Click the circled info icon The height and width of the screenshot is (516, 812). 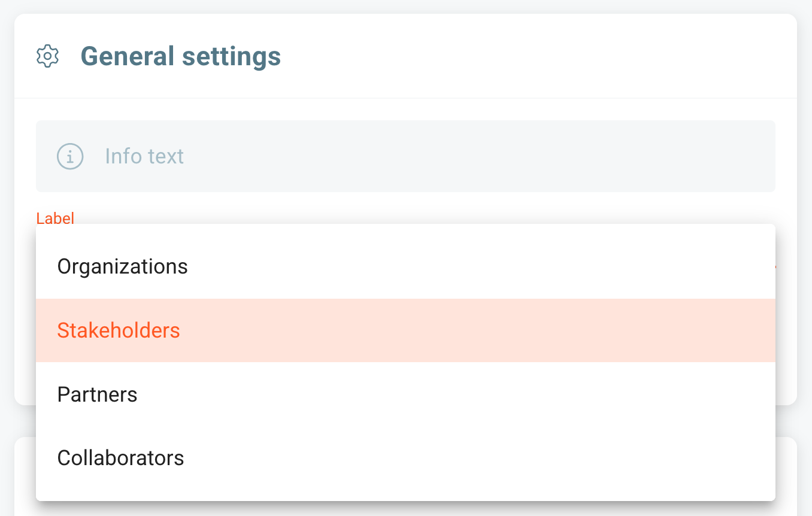coord(70,156)
